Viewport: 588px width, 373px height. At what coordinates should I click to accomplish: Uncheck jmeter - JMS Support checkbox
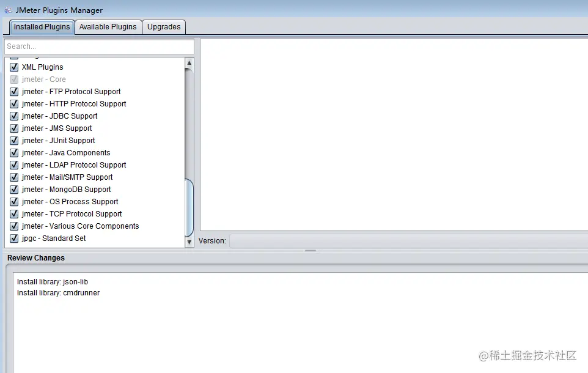(x=14, y=128)
